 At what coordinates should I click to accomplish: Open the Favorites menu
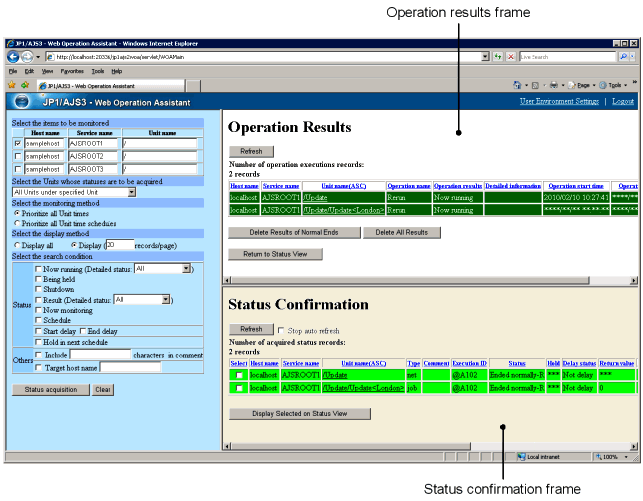click(72, 71)
